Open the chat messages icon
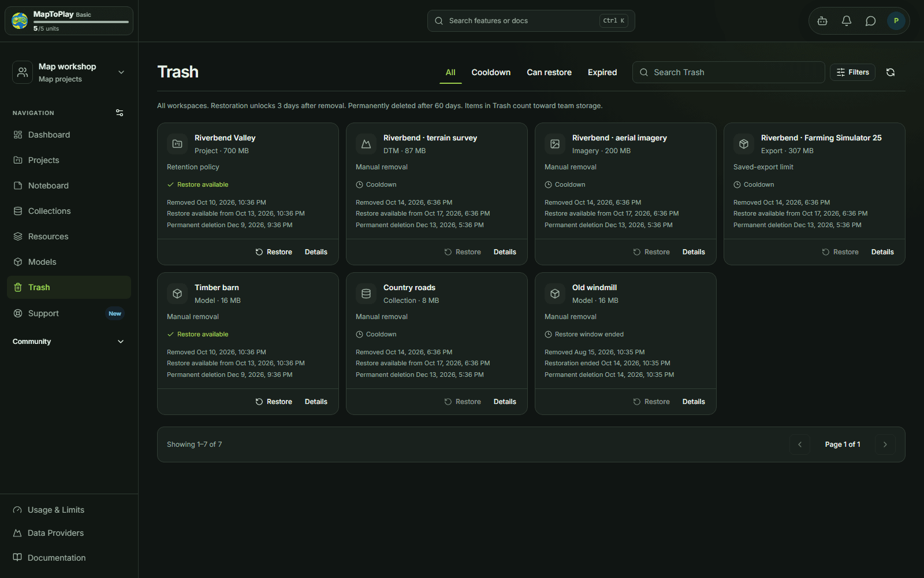Image resolution: width=924 pixels, height=578 pixels. pos(870,21)
